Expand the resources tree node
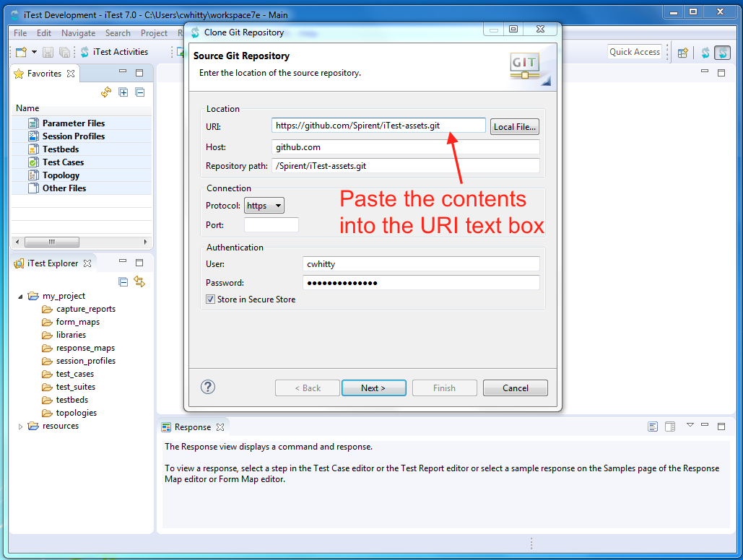743x560 pixels. 20,426
